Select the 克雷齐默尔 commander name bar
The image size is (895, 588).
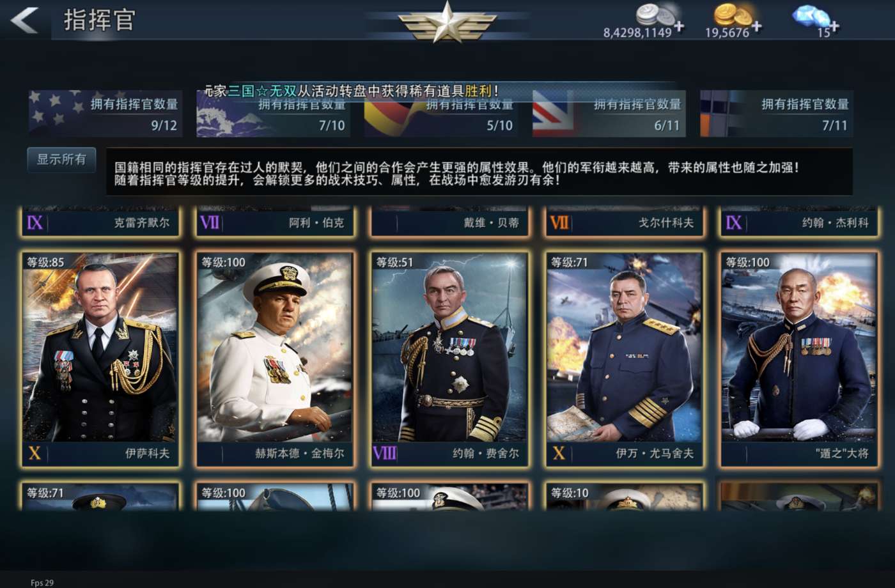[x=100, y=222]
